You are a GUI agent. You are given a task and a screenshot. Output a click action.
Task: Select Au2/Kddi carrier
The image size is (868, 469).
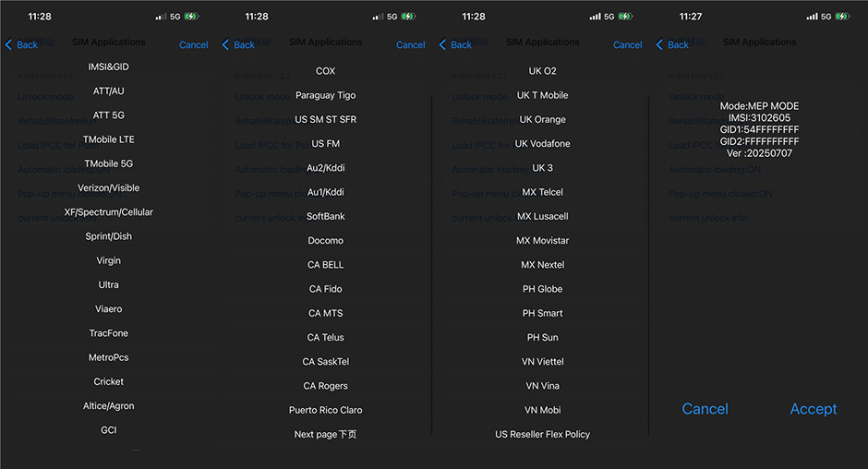coord(325,168)
